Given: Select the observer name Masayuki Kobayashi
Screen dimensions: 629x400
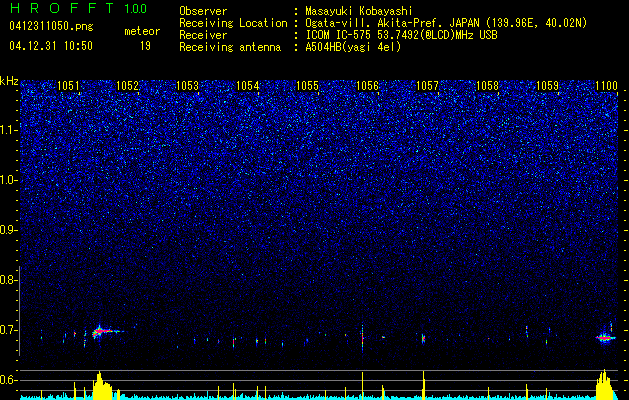Looking at the screenshot, I should (x=359, y=11).
